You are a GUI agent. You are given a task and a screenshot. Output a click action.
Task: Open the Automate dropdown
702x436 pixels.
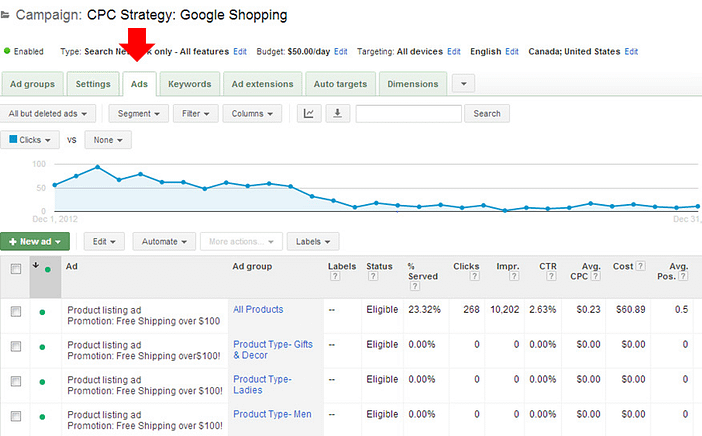coord(164,241)
